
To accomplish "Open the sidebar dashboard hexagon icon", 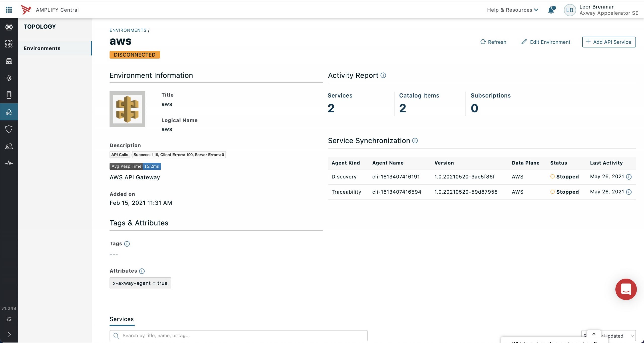I will (x=9, y=27).
